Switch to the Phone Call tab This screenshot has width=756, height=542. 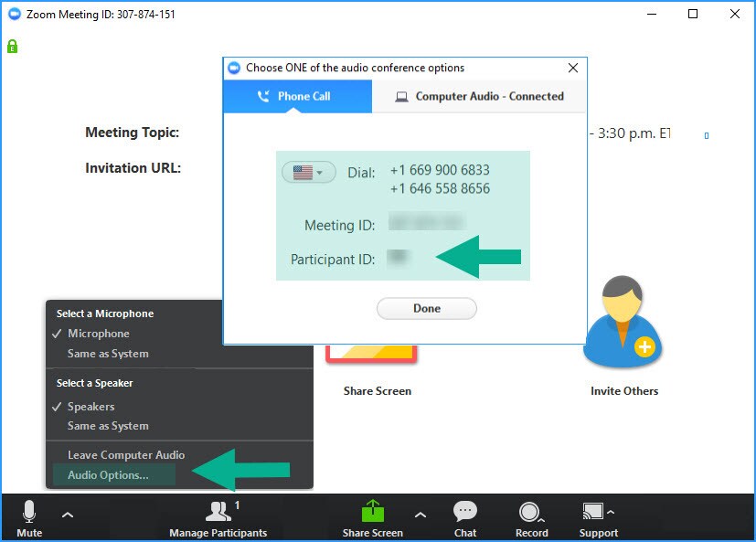pos(297,96)
